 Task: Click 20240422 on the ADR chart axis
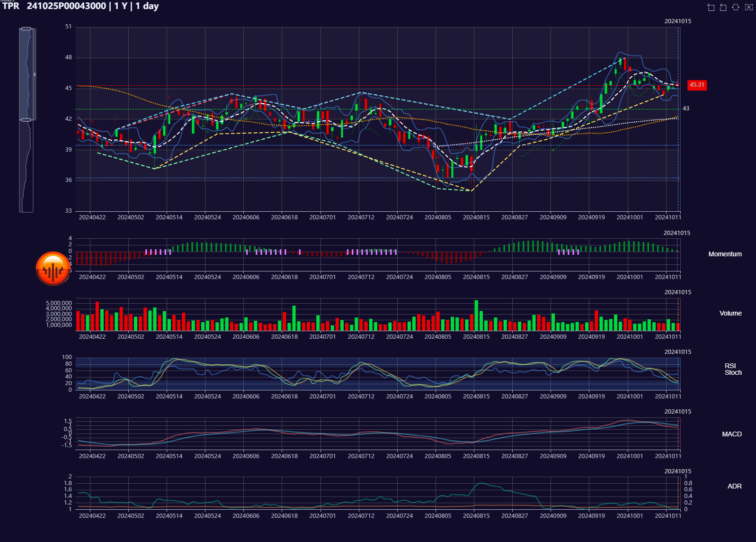[x=92, y=515]
